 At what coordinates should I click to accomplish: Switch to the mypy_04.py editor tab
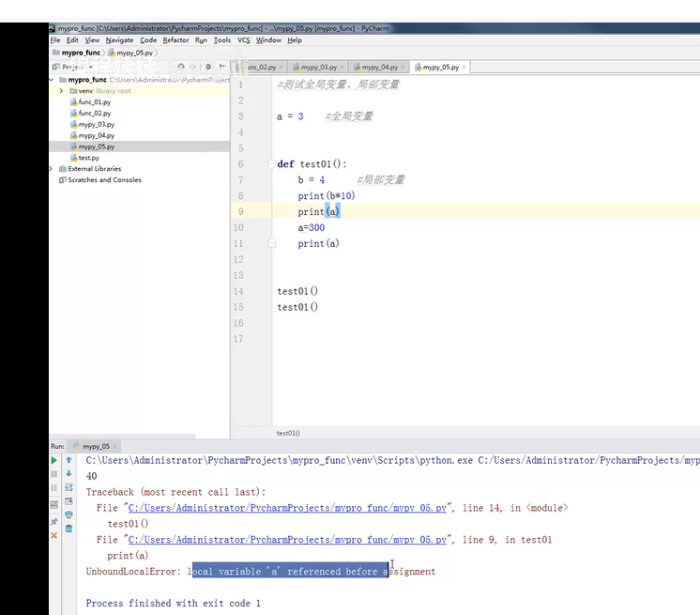coord(379,67)
